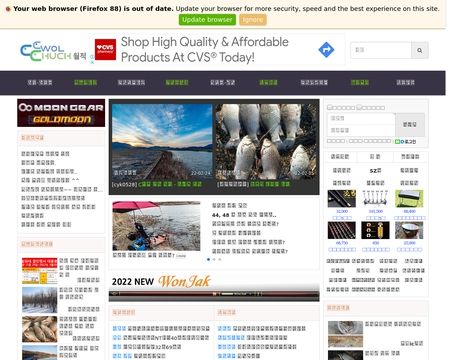450x360 pixels.
Task: Click the red CVS pharmacy logo
Action: (105, 49)
